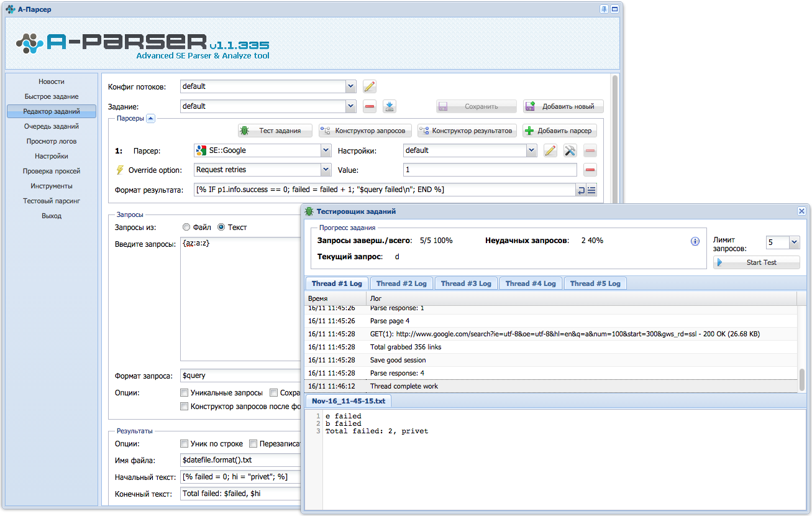Open the Override option Request retries dropdown

click(326, 170)
